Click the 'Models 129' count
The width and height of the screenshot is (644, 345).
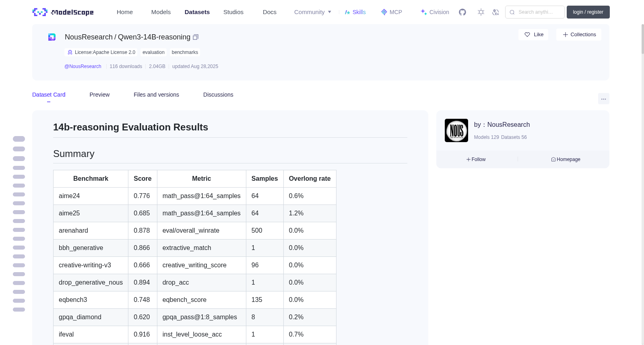tap(487, 137)
